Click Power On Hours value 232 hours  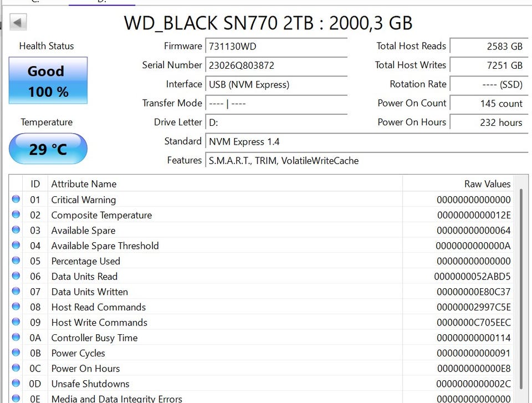pos(489,122)
